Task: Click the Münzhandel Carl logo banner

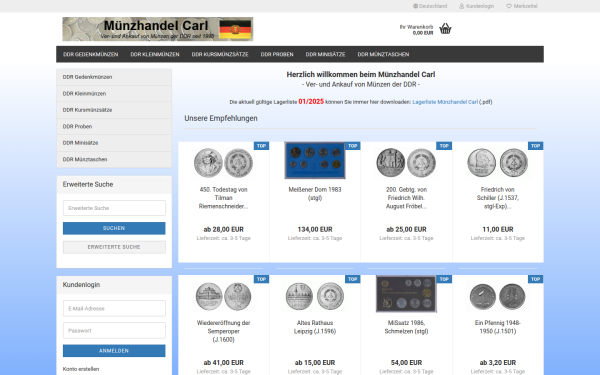Action: tap(158, 29)
